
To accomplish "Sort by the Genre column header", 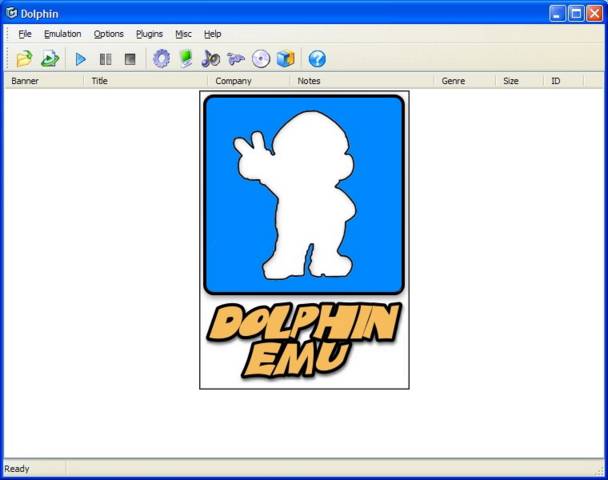I will (465, 81).
